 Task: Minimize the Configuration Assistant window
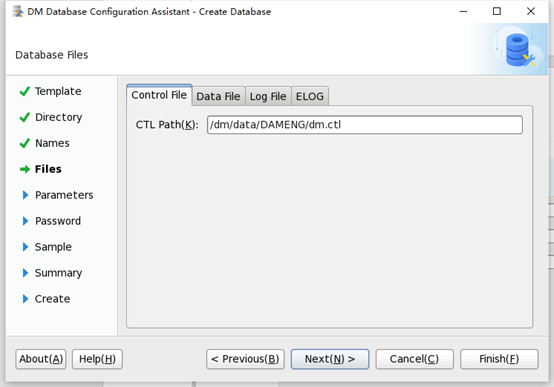point(464,12)
